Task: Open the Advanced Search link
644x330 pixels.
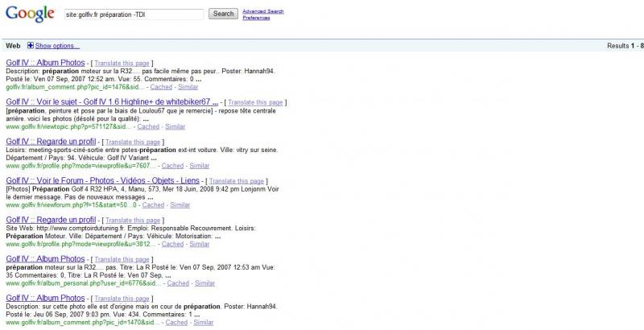Action: pyautogui.click(x=263, y=11)
